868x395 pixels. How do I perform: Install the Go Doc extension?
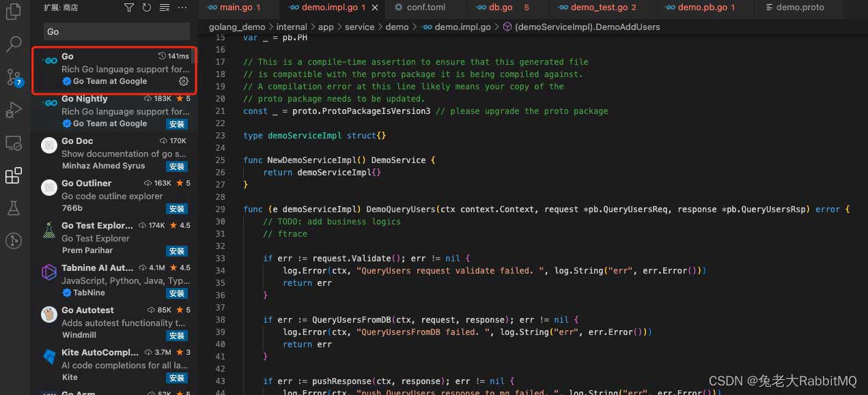click(x=177, y=166)
